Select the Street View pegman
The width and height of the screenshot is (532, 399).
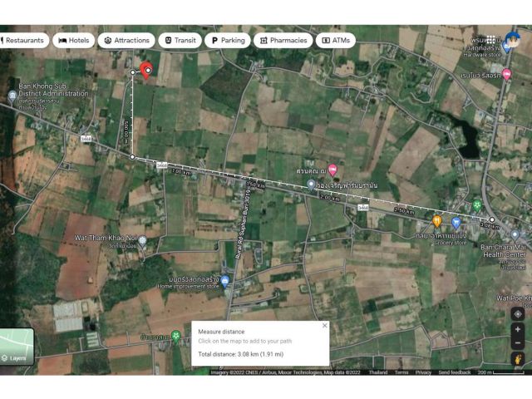coord(517,359)
